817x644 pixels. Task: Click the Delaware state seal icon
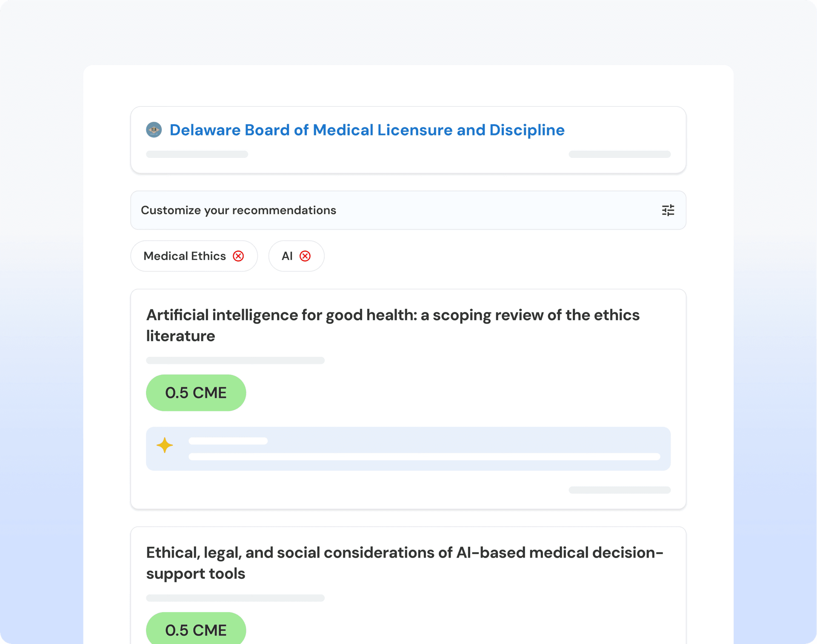[x=154, y=130]
